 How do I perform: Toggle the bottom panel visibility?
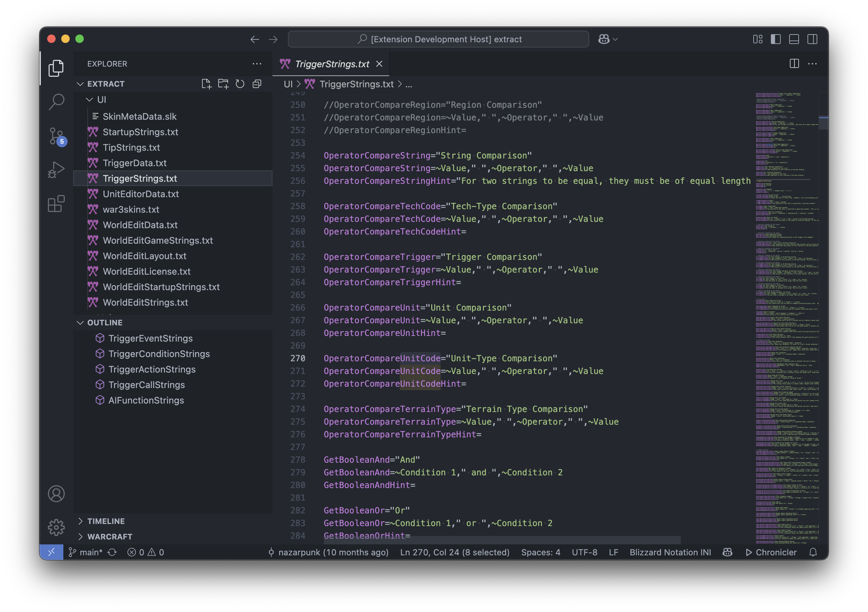click(794, 39)
